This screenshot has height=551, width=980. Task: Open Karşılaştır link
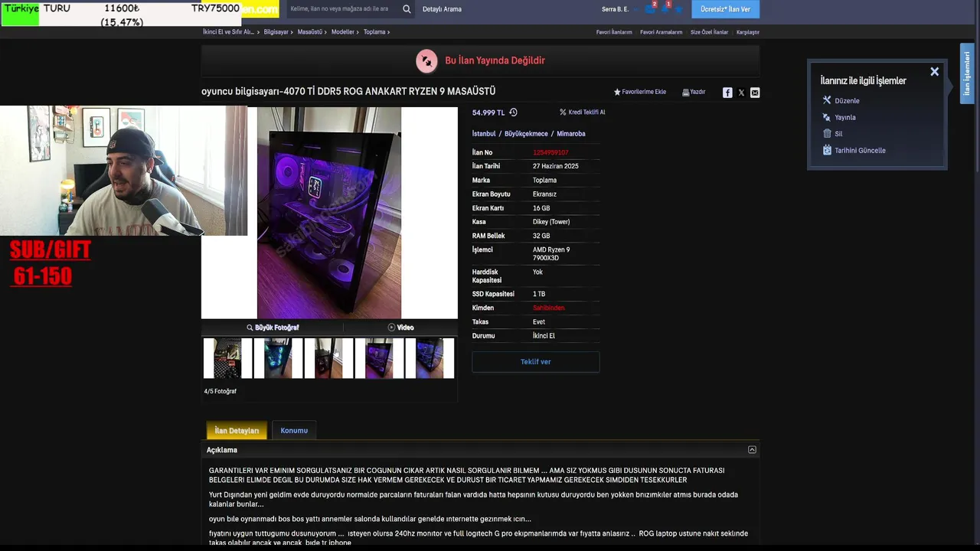coord(748,32)
